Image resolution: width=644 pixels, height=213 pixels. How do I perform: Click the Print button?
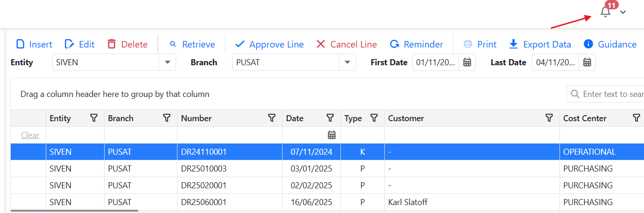click(480, 44)
